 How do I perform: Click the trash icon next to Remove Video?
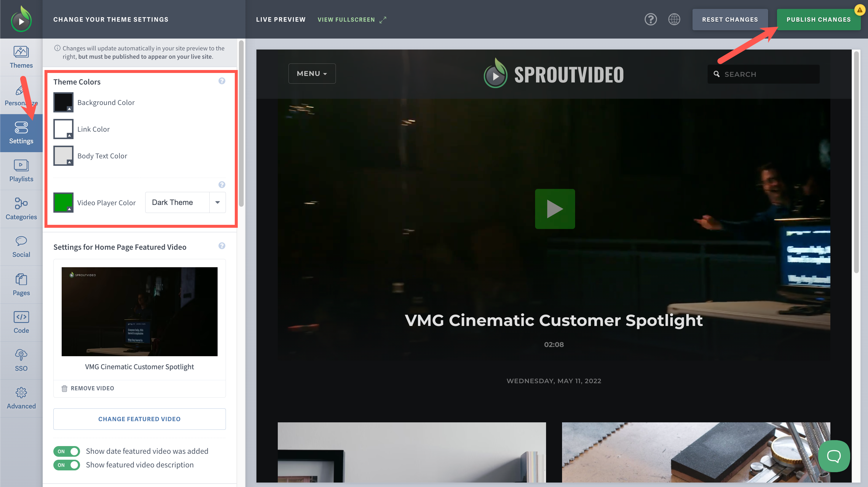[64, 388]
